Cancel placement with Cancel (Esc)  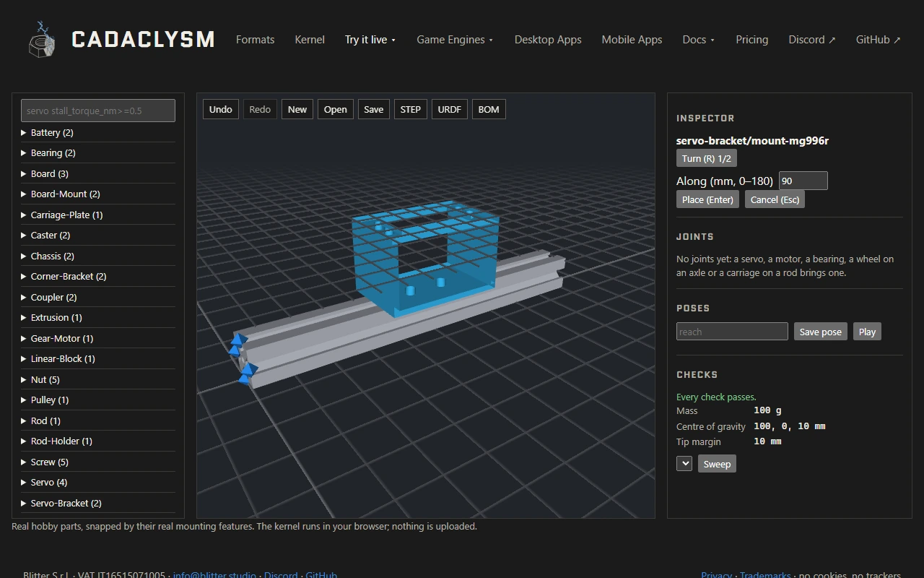tap(775, 199)
